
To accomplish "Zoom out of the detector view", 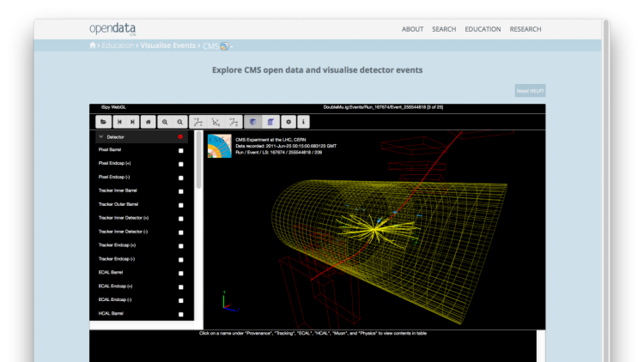I will 180,122.
